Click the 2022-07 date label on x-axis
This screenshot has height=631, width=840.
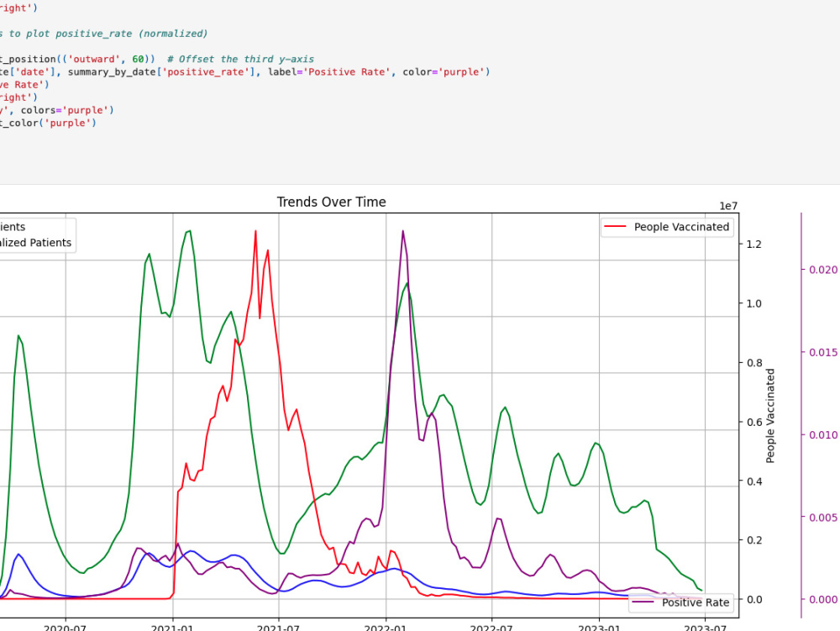point(491,628)
